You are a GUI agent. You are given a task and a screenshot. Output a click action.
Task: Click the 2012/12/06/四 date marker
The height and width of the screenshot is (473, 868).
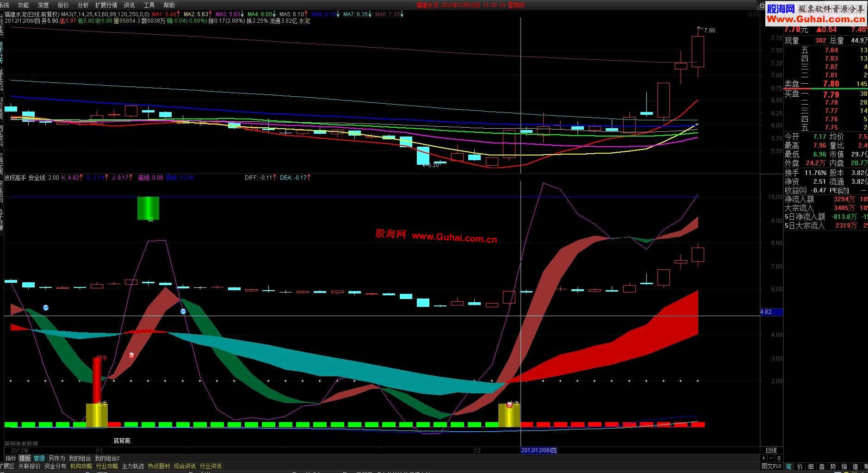539,450
